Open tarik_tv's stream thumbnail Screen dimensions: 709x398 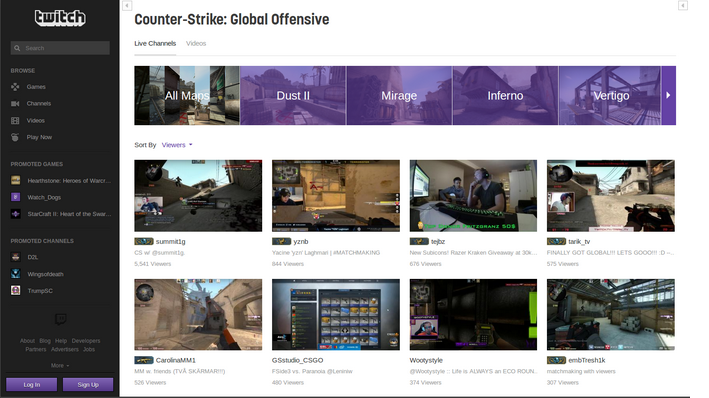point(611,195)
